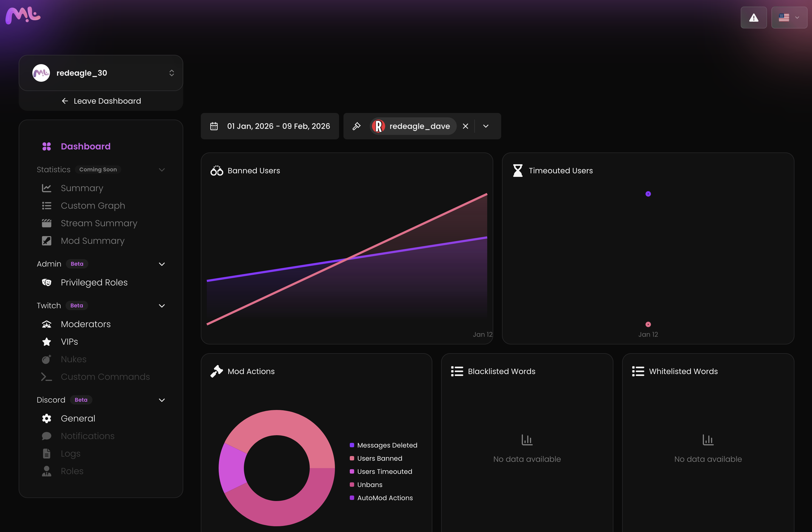Collapse the Statistics section chevron
This screenshot has height=532, width=812.
pos(162,170)
